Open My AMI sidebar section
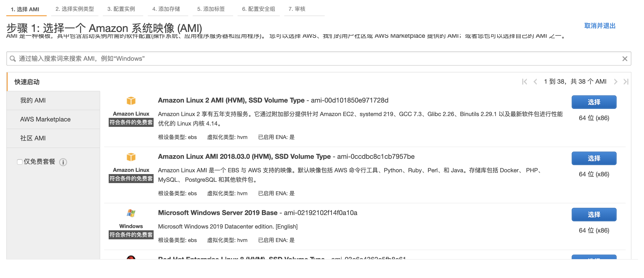The height and width of the screenshot is (278, 644). pyautogui.click(x=33, y=101)
